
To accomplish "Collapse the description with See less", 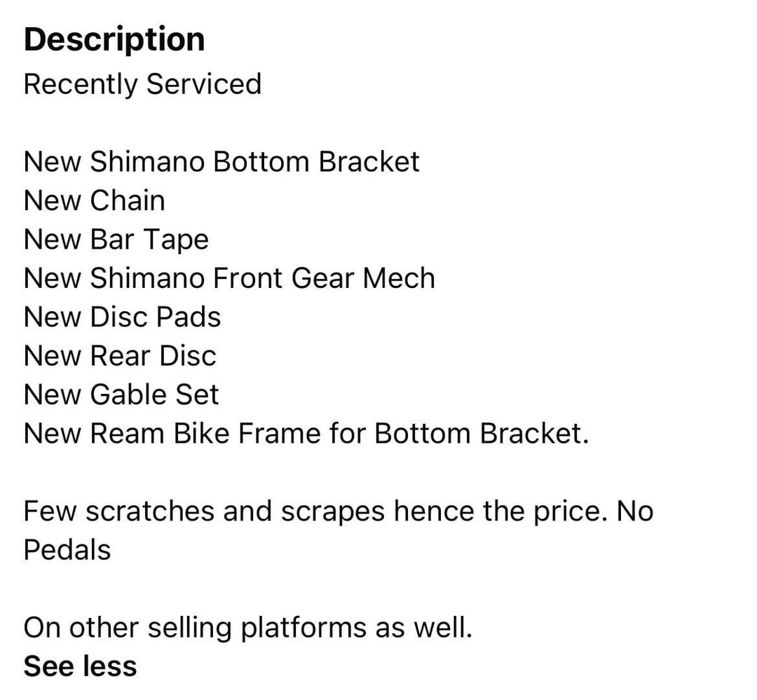I will coord(80,666).
